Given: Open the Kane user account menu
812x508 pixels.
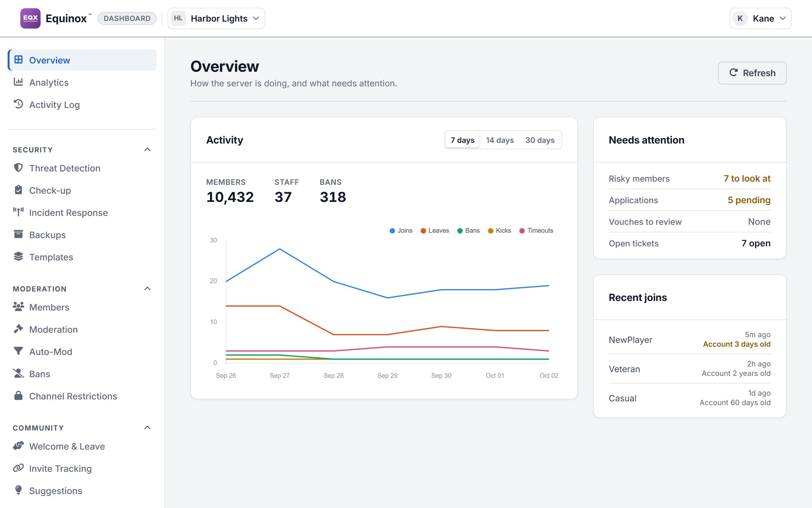Looking at the screenshot, I should coord(761,18).
